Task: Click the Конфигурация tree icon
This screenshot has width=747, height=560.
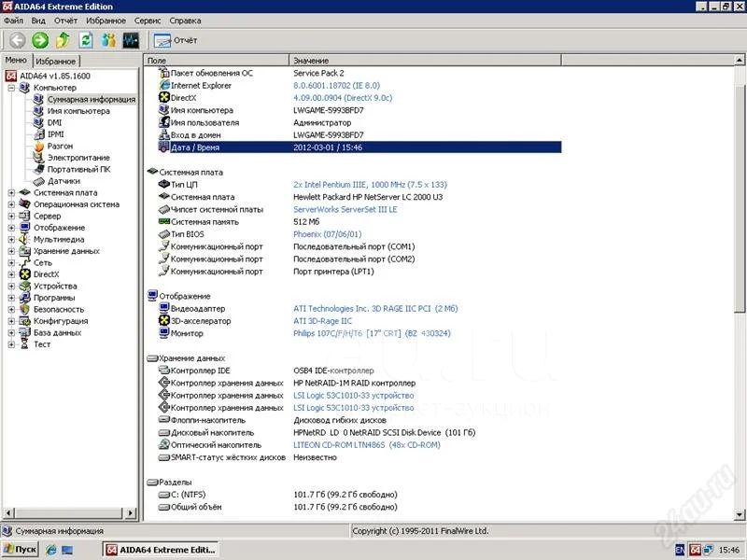Action: [x=25, y=321]
